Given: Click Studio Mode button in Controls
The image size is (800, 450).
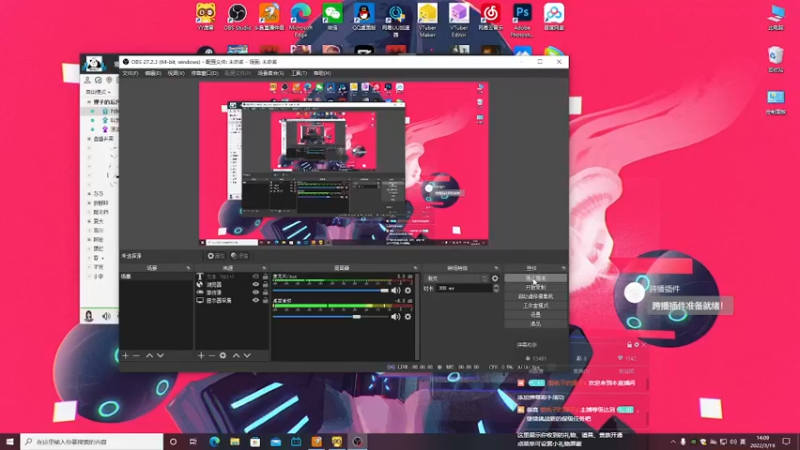Looking at the screenshot, I should click(536, 306).
